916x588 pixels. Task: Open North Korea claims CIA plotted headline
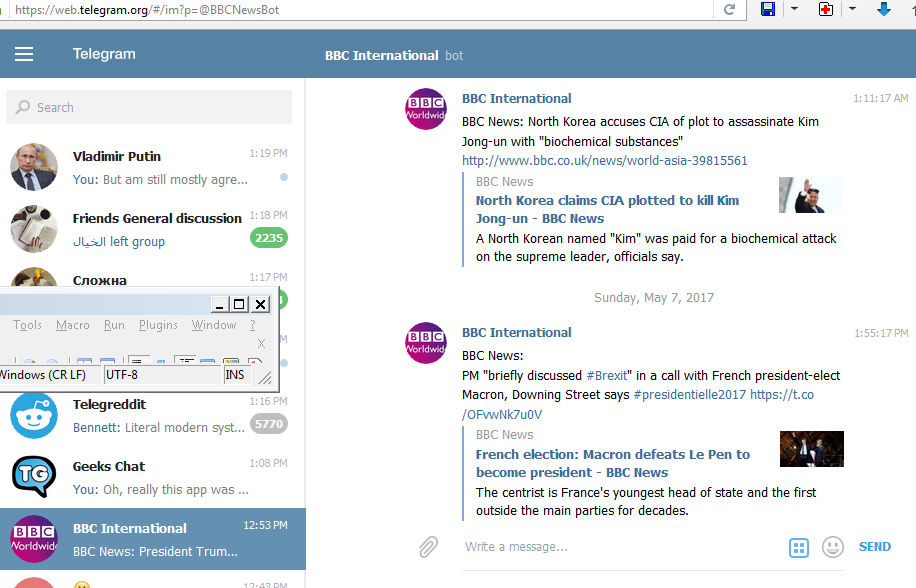(608, 209)
